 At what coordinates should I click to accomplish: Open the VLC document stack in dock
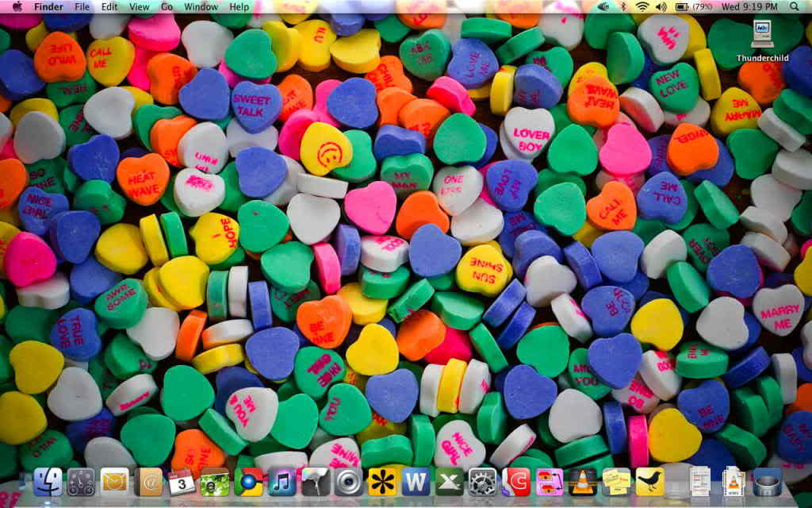[733, 482]
